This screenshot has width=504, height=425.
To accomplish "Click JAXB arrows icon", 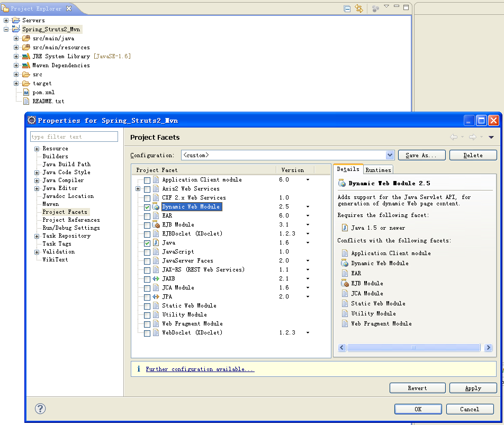I will point(156,278).
